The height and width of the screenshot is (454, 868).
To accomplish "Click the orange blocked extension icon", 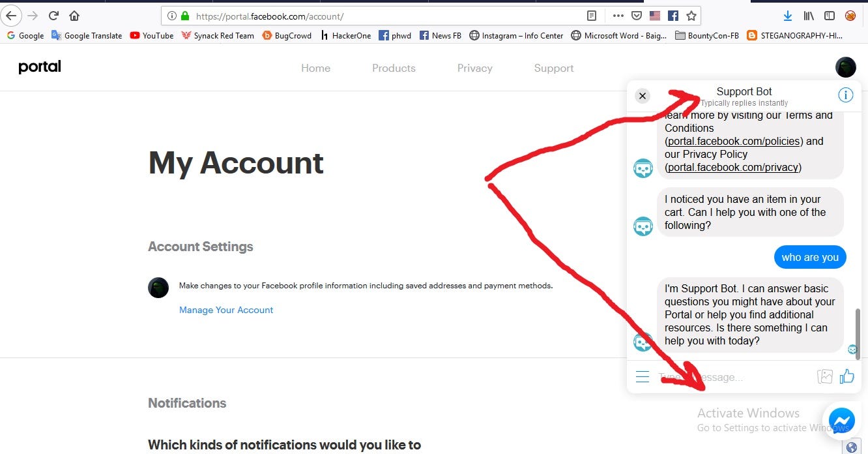I will pyautogui.click(x=850, y=16).
